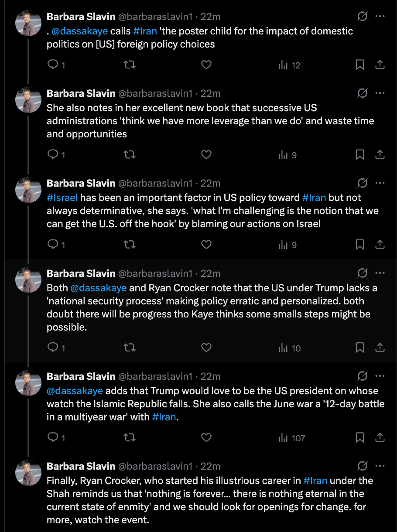Bookmark the 'national security process' tweet

pyautogui.click(x=360, y=348)
